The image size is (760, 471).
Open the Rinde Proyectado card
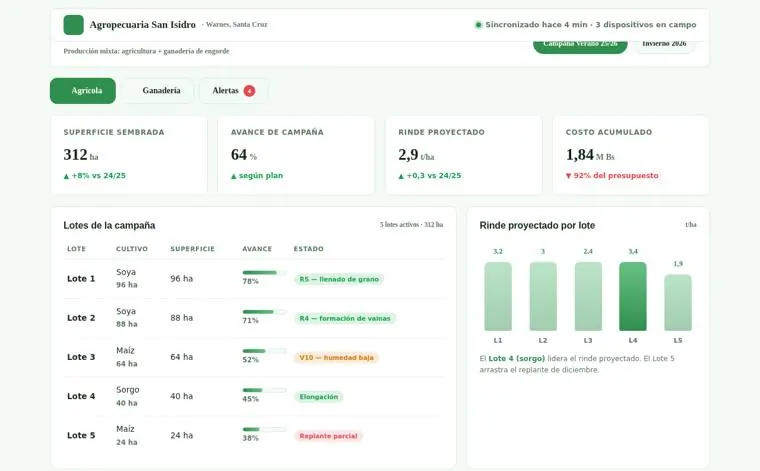(464, 155)
